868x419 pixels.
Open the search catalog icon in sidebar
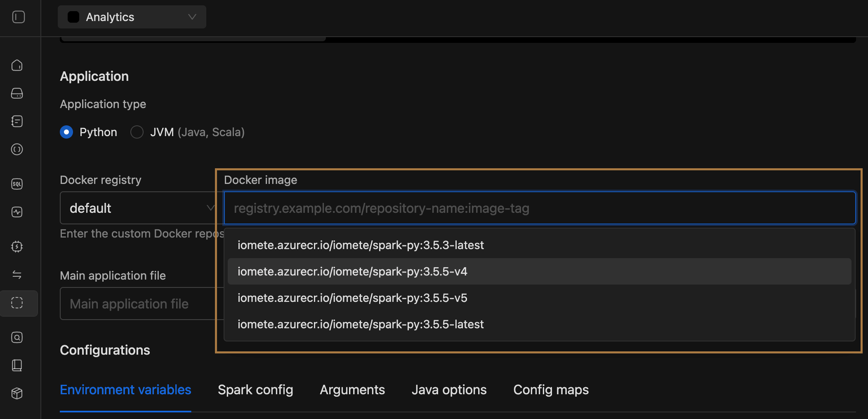pyautogui.click(x=17, y=337)
